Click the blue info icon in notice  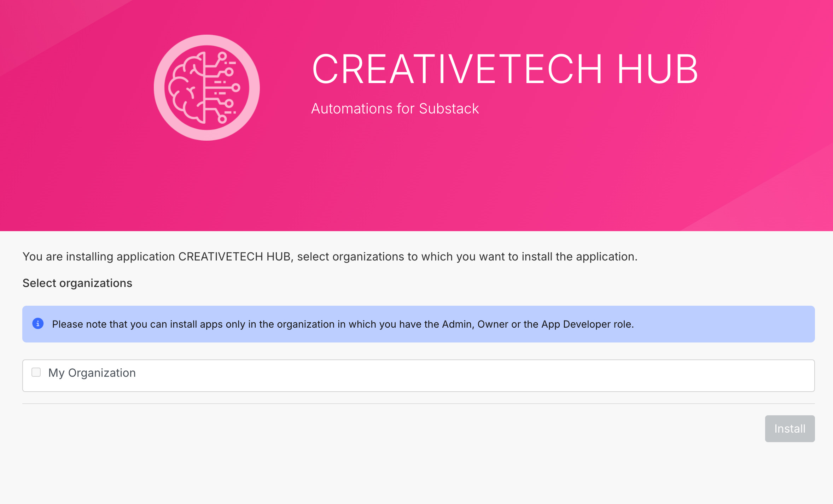(38, 324)
